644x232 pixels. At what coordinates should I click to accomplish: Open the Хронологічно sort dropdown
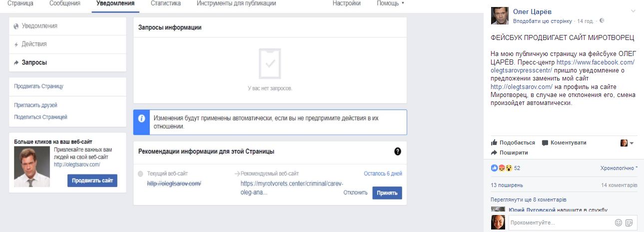click(x=619, y=168)
